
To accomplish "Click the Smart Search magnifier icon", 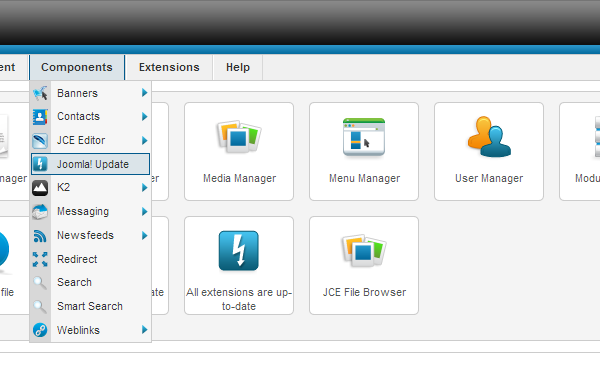I will pos(40,306).
